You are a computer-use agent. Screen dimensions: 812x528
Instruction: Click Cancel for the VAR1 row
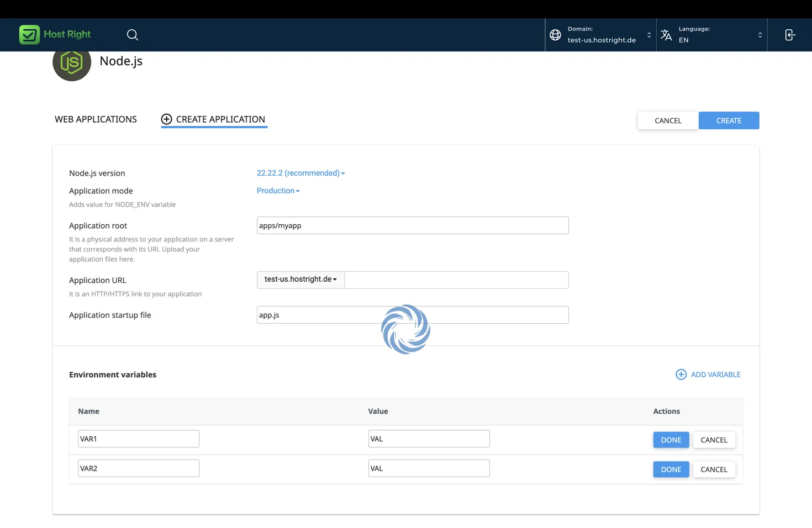[714, 440]
